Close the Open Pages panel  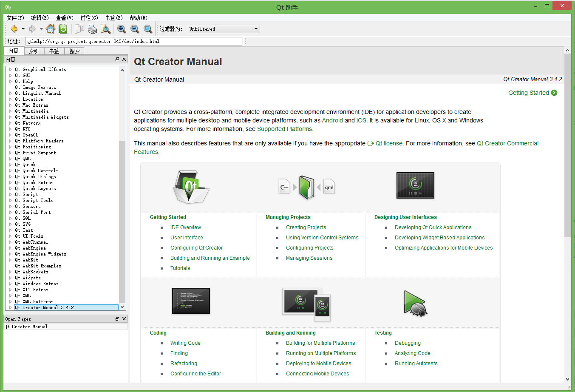[124, 319]
